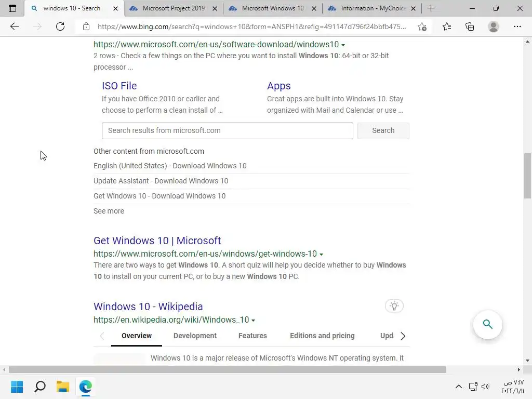Viewport: 532px width, 399px height.
Task: Click the Search button for microsoft.com results
Action: click(x=383, y=130)
